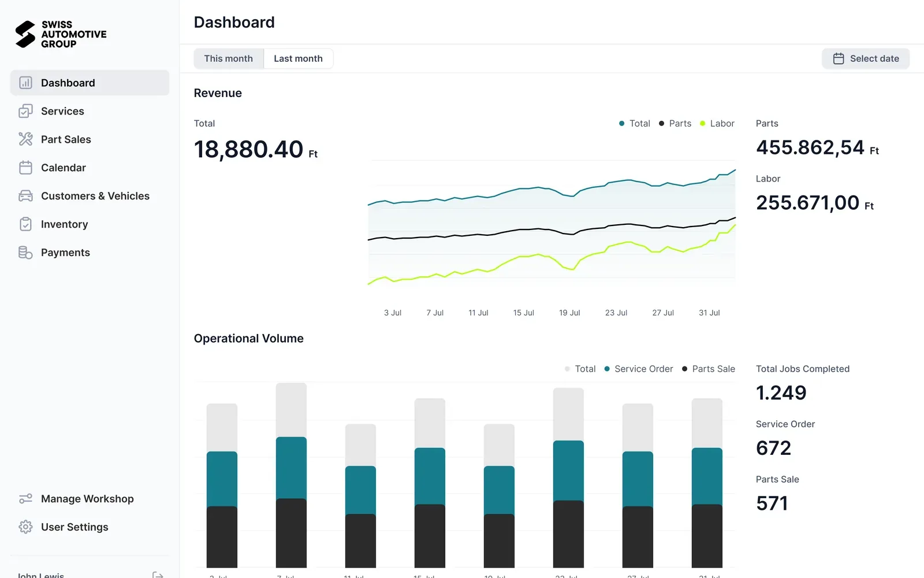Click the Dashboard chart icon in sidebar

tap(25, 83)
